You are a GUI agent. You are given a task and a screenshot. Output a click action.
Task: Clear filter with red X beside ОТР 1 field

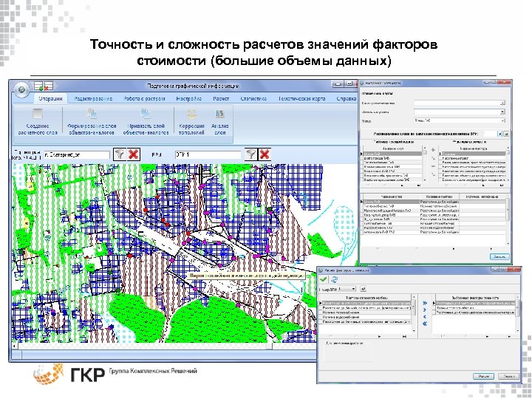tap(265, 154)
